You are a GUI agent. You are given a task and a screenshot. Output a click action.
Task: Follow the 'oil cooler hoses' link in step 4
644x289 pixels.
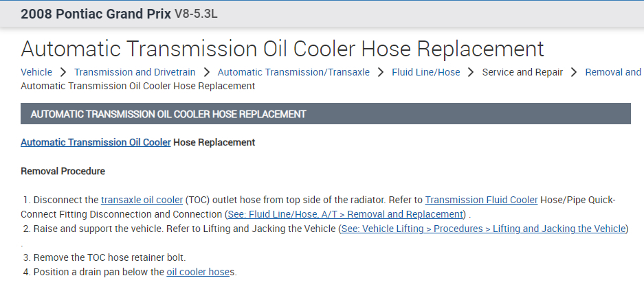[201, 272]
